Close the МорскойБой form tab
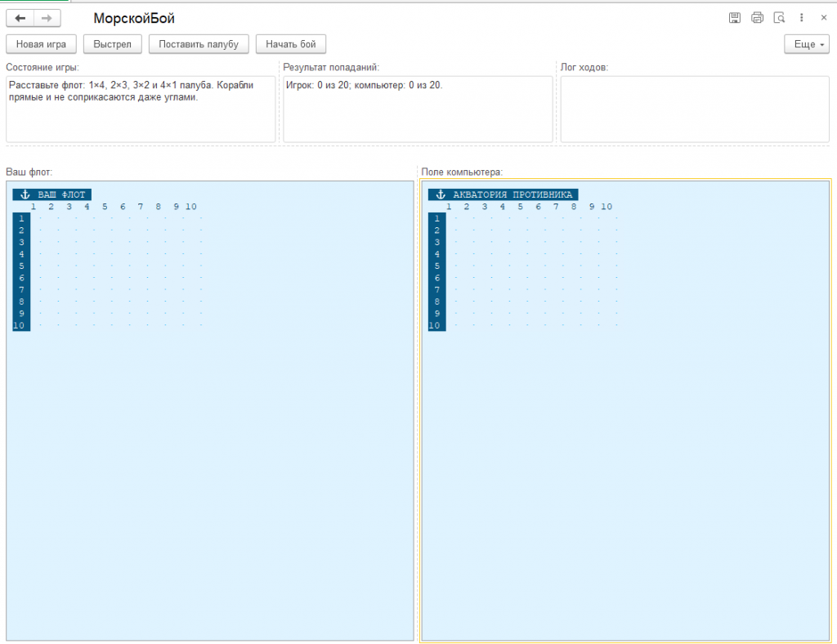The width and height of the screenshot is (837, 644). pos(824,18)
